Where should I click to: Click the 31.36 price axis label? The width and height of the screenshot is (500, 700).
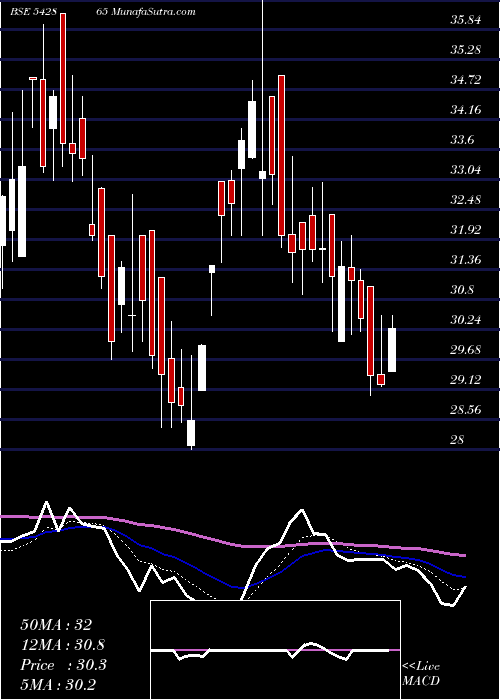point(466,260)
